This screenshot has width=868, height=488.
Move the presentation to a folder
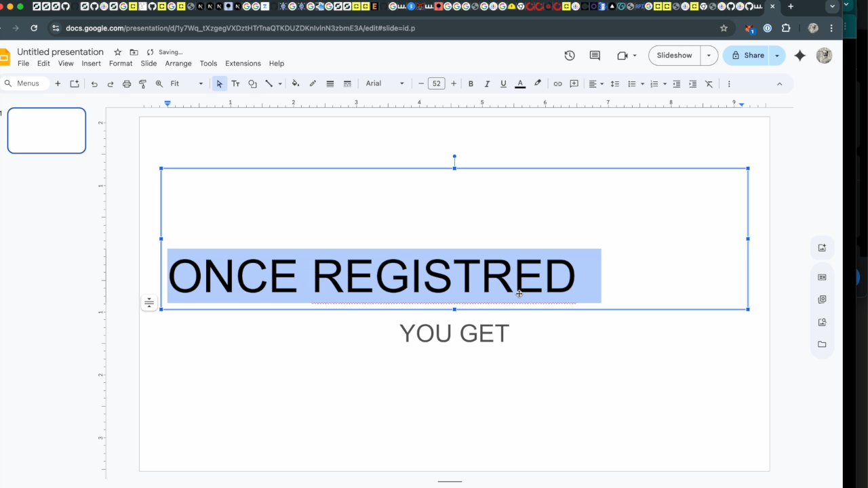(134, 52)
